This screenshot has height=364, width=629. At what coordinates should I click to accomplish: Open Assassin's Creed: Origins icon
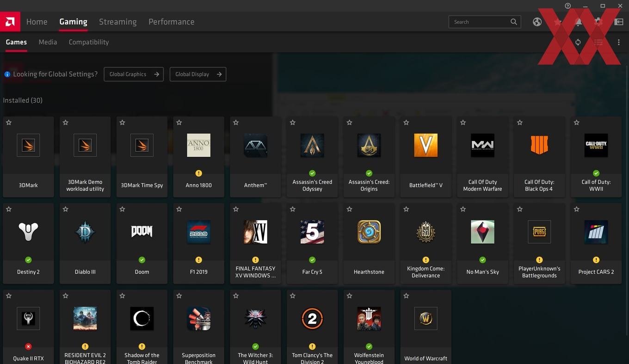coord(369,145)
